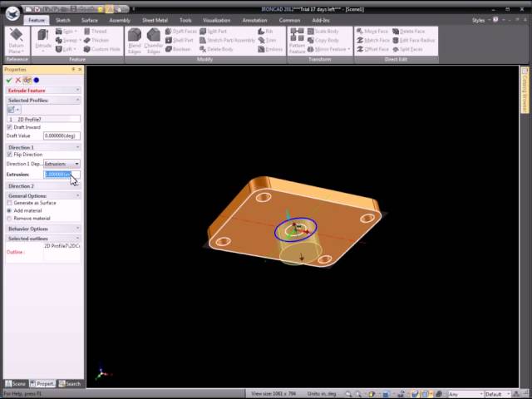Screen dimensions: 532x399
Task: Switch to the Assembly ribbon tab
Action: point(120,20)
